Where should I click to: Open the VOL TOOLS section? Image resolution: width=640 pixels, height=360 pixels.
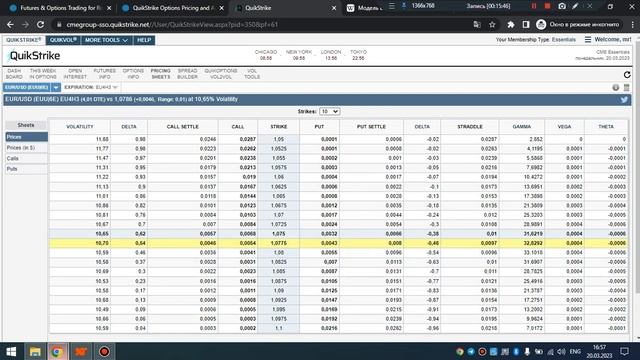click(252, 74)
